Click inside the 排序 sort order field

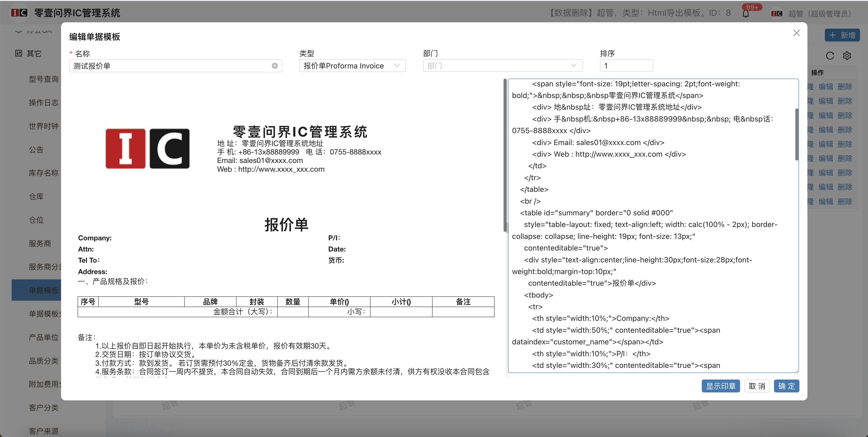(x=626, y=65)
